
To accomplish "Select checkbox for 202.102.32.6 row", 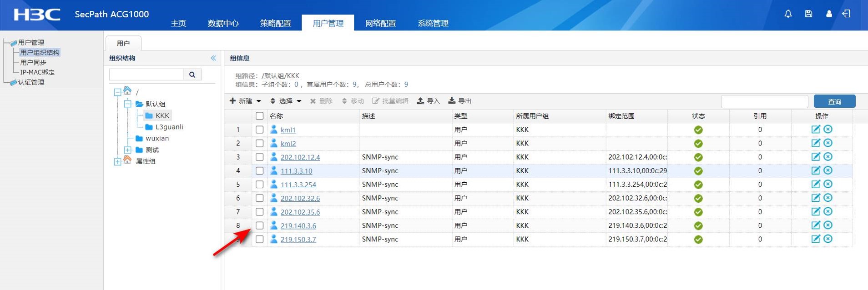I will click(x=259, y=198).
